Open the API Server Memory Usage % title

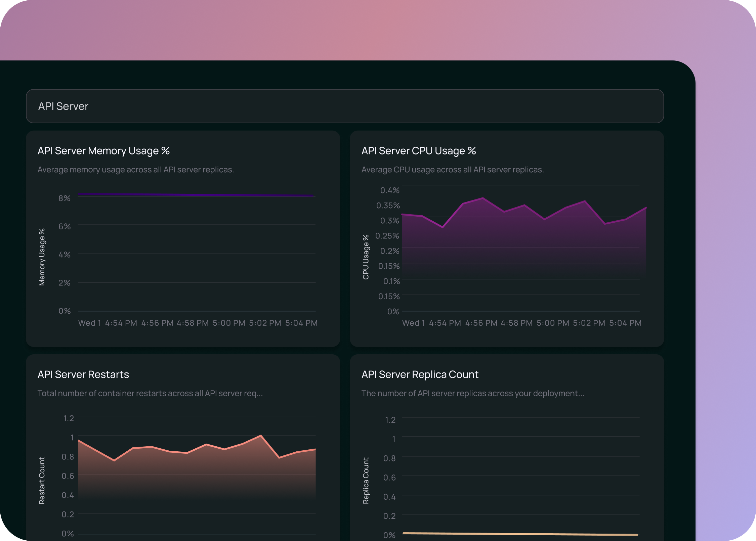point(103,151)
